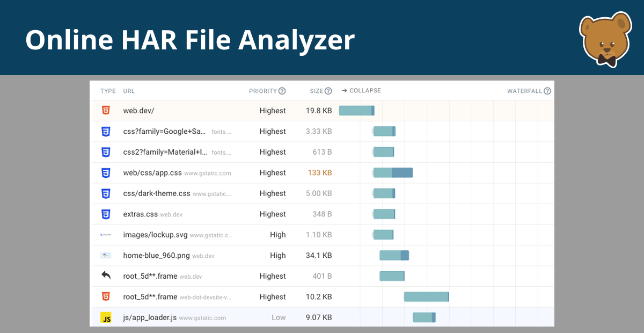
Task: Click the teddy bear logo
Action: click(x=604, y=39)
